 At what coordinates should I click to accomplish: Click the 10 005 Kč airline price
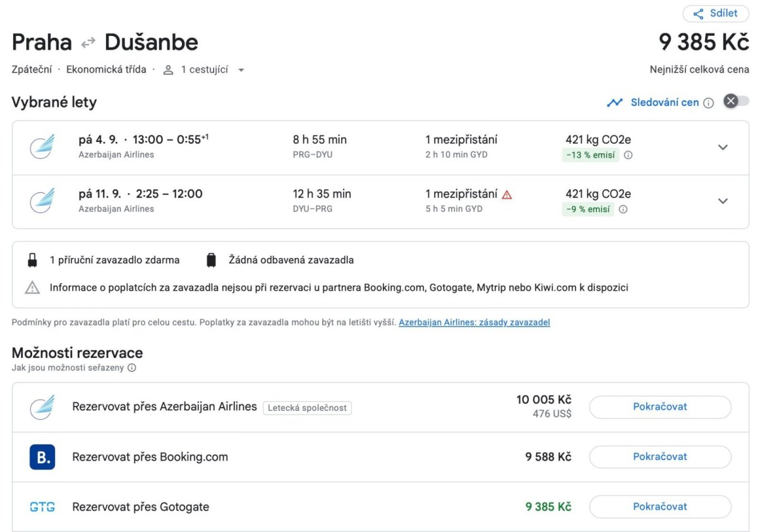[544, 400]
